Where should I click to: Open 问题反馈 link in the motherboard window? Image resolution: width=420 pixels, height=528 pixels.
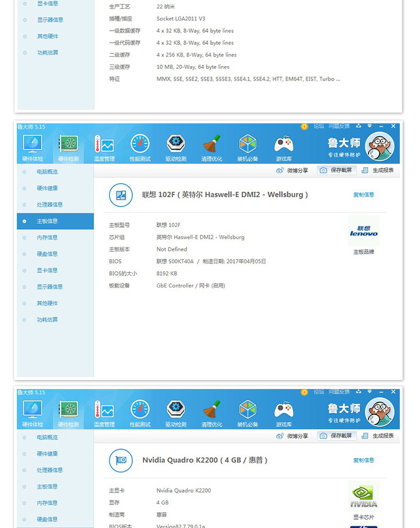pos(339,126)
